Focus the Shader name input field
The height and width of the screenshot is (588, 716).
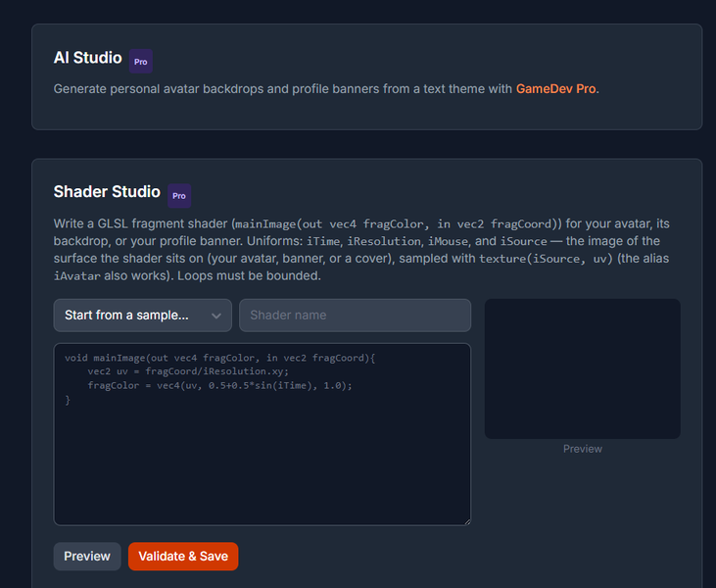click(x=355, y=316)
